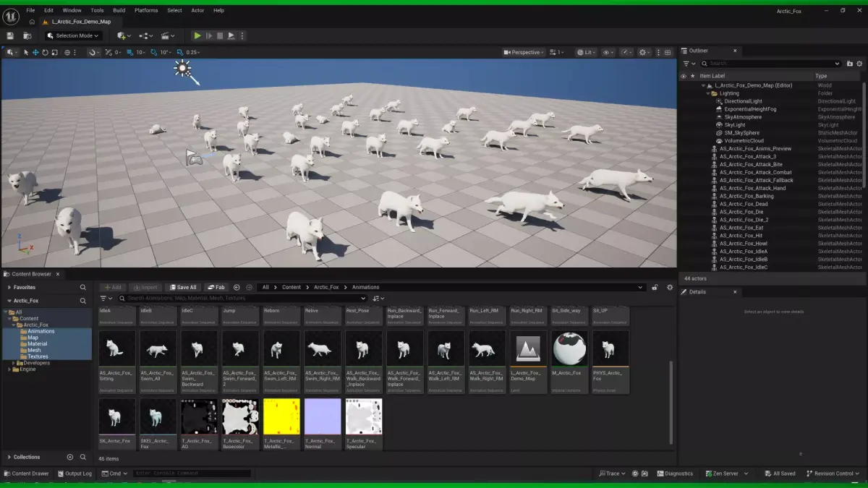Click the Outliner add folder icon

tap(849, 64)
